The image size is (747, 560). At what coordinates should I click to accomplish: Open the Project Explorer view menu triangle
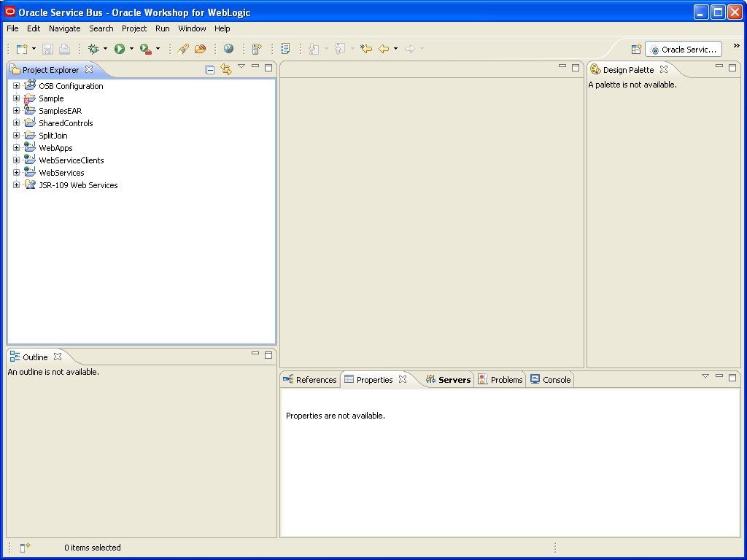pos(241,67)
